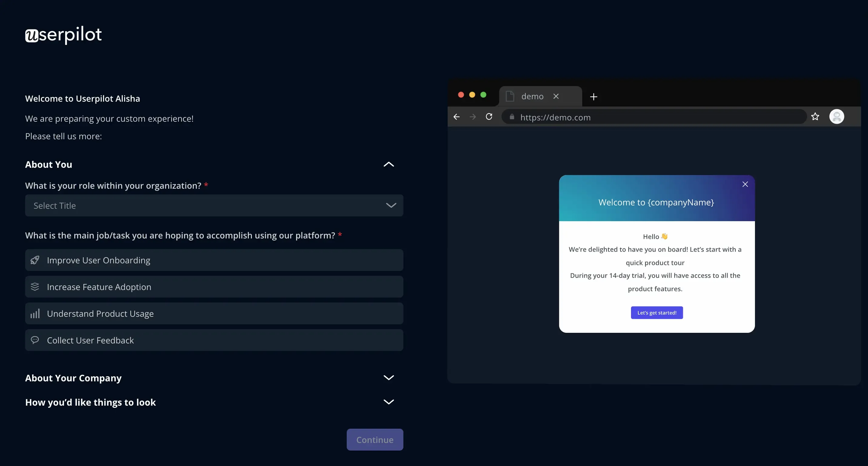This screenshot has height=466, width=868.
Task: Click the layers icon beside Increase Feature Adoption
Action: 35,287
